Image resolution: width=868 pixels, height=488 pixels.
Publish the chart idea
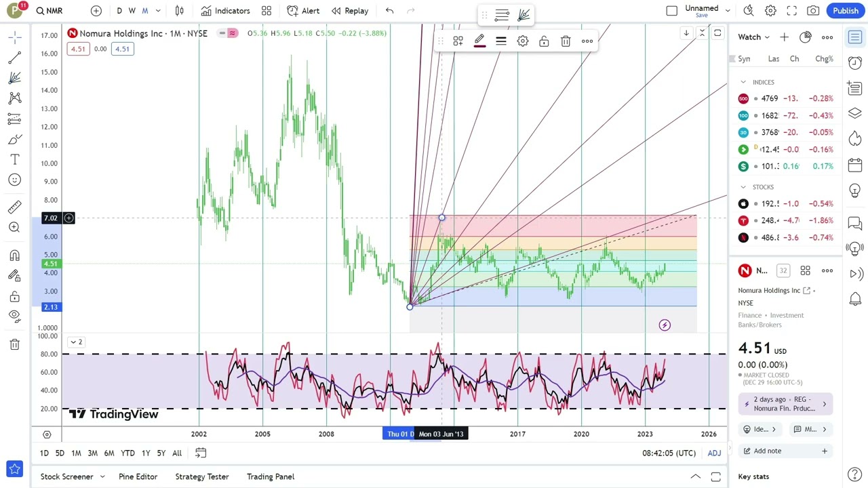coord(846,11)
